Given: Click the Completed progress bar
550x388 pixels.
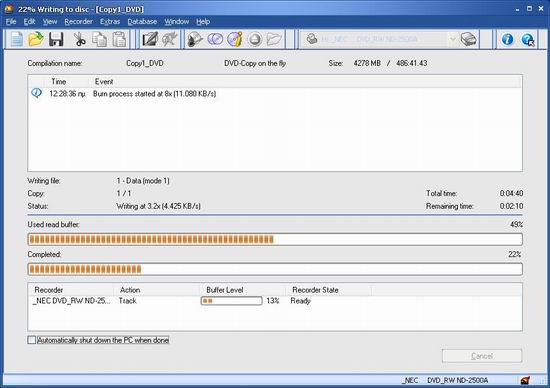Looking at the screenshot, I should coord(275,269).
